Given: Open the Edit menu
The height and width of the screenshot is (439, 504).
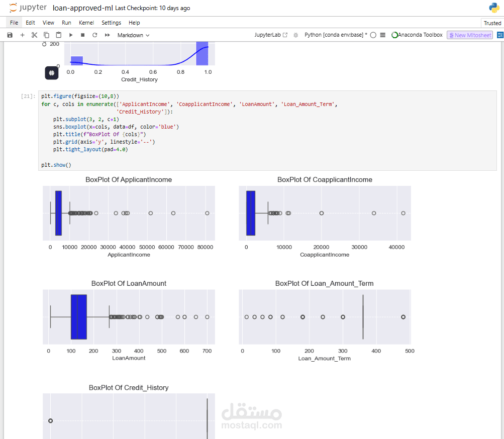Looking at the screenshot, I should [30, 23].
